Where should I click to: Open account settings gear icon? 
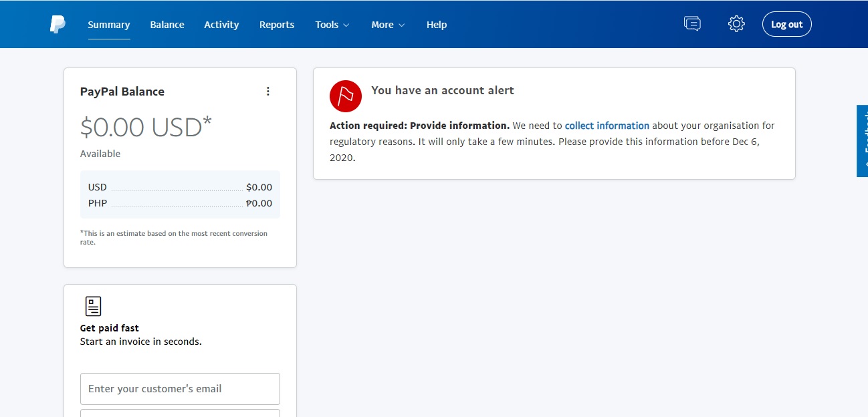[x=736, y=24]
